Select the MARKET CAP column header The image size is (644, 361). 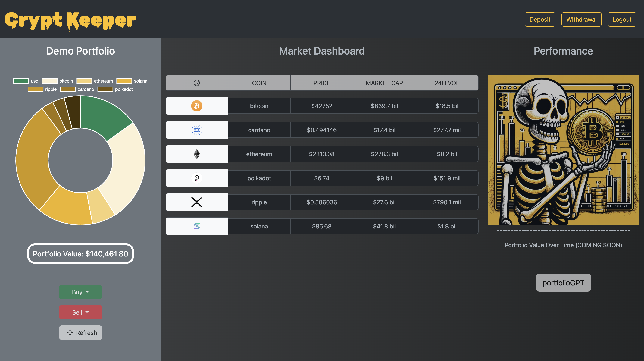[x=384, y=83]
